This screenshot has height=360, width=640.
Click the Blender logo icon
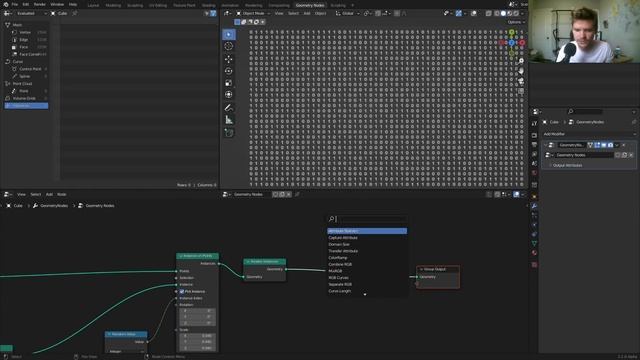click(x=6, y=4)
